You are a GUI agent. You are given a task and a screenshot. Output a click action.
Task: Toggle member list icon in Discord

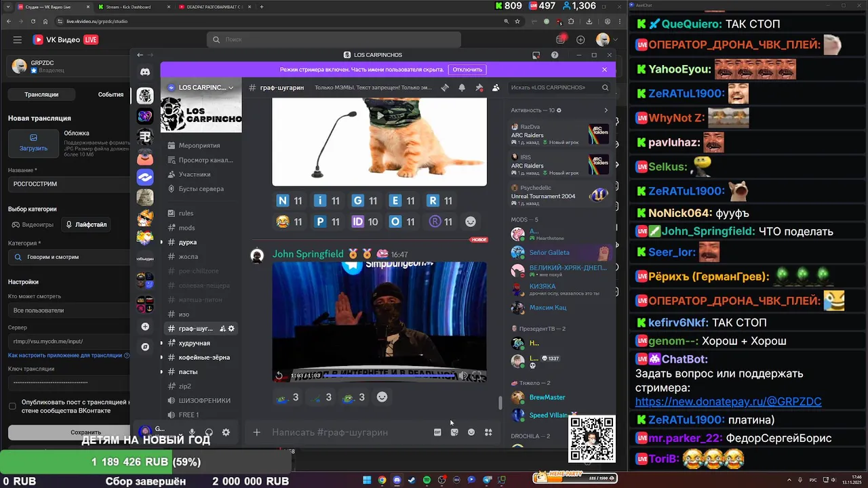496,87
